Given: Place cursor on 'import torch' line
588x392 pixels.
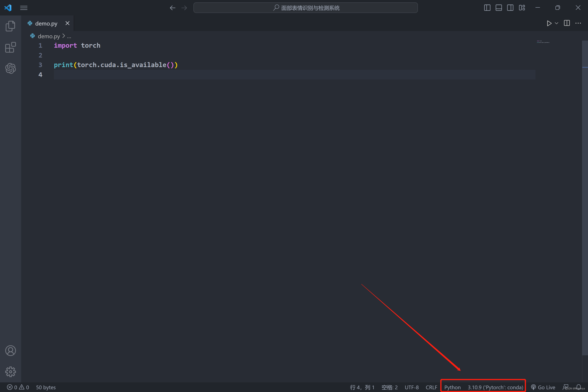Looking at the screenshot, I should coord(77,46).
